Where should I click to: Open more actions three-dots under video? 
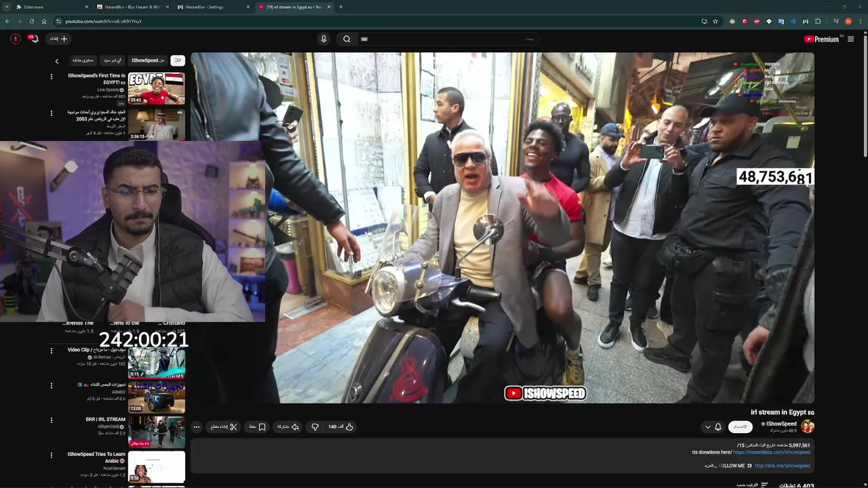pyautogui.click(x=197, y=427)
